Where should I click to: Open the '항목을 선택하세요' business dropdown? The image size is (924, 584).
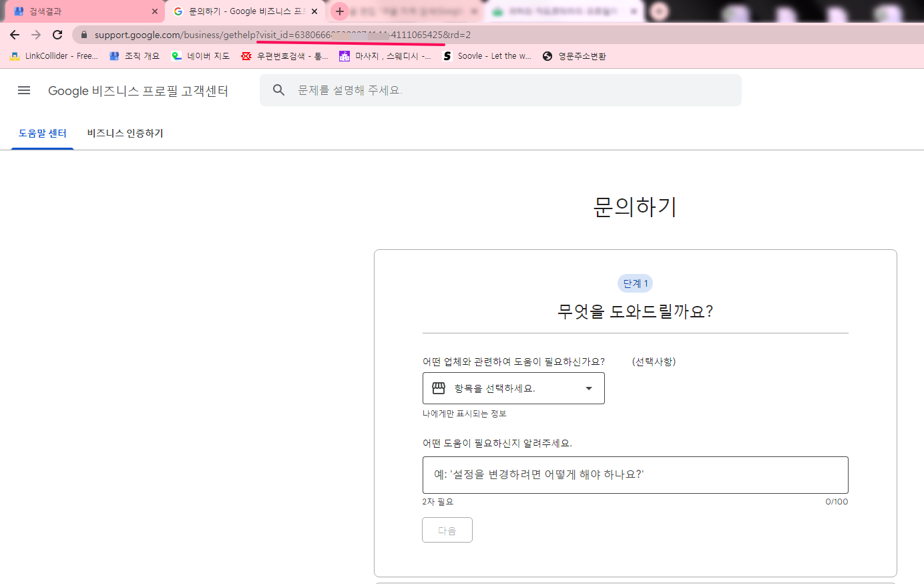pos(513,388)
